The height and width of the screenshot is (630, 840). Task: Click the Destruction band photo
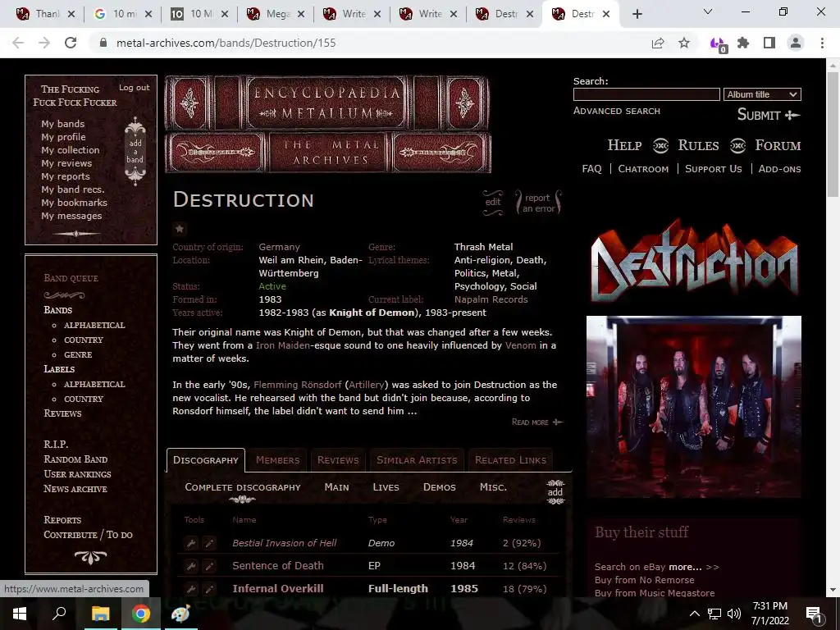(x=694, y=407)
